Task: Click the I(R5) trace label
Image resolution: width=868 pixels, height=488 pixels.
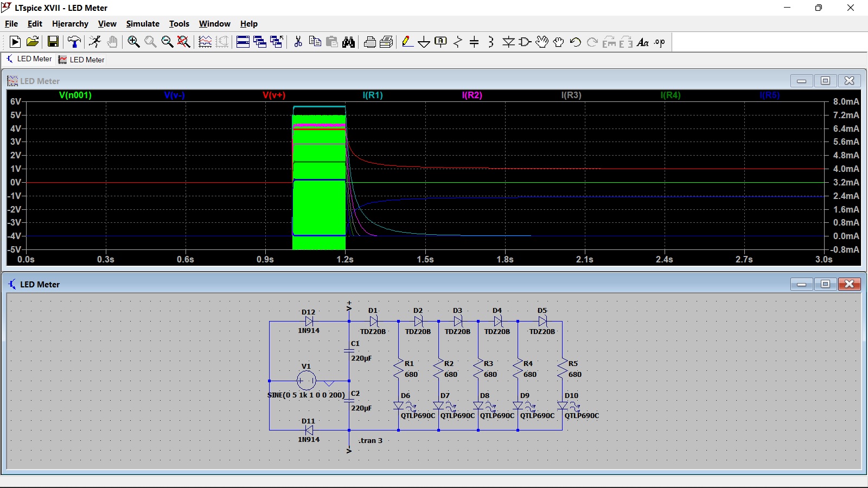Action: (770, 95)
